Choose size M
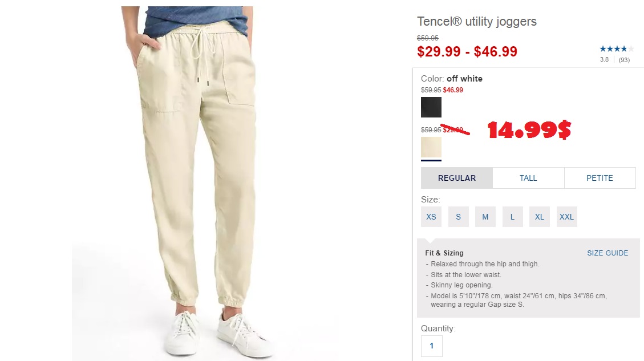 pyautogui.click(x=485, y=217)
